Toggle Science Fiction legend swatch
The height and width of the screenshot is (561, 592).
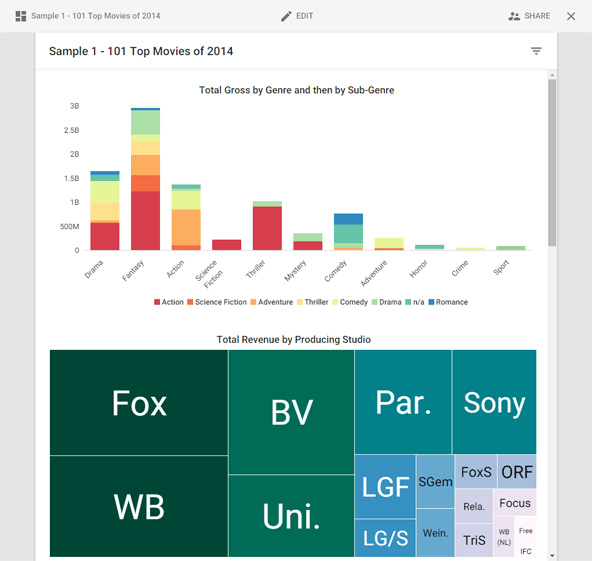coord(190,302)
